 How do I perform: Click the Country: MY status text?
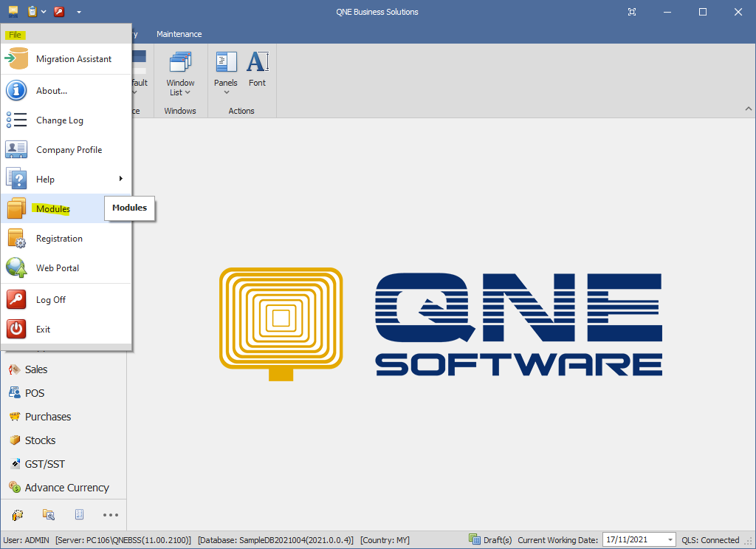coord(385,540)
